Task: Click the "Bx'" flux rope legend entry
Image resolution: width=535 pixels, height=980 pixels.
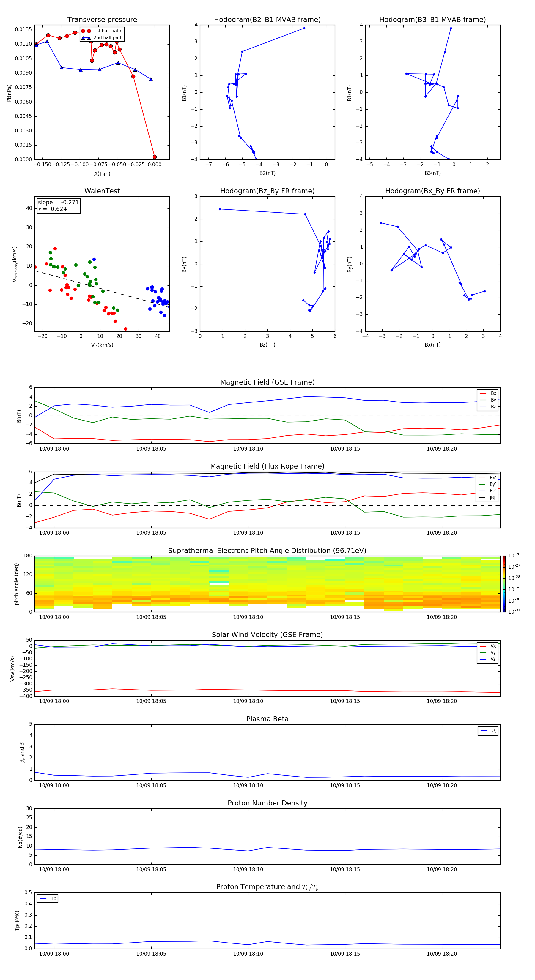Action: (x=487, y=478)
